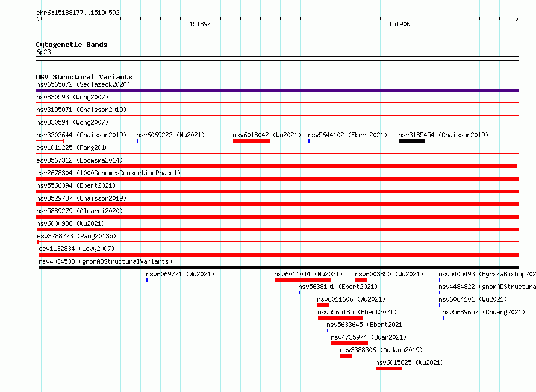Select the nsv6000988 (Wu2021) label
The image size is (536, 392).
click(70, 223)
